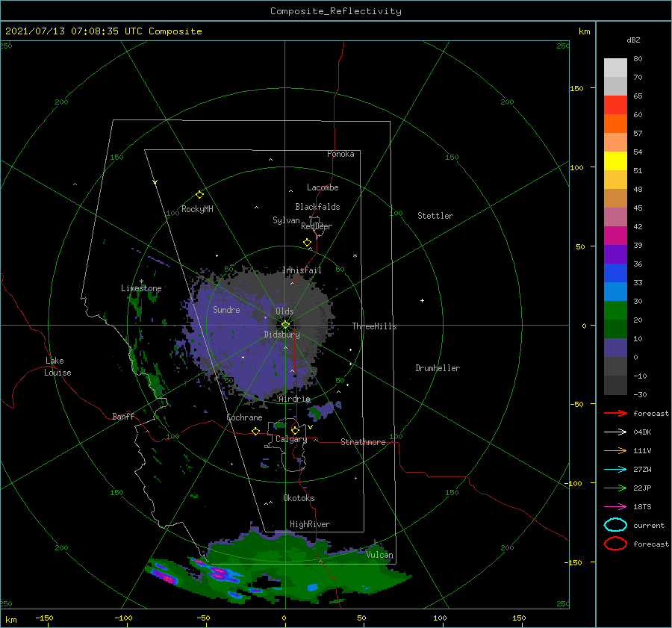Click the 80 dBZ light gray swatch
Screen dimensions: 672x628
615,68
